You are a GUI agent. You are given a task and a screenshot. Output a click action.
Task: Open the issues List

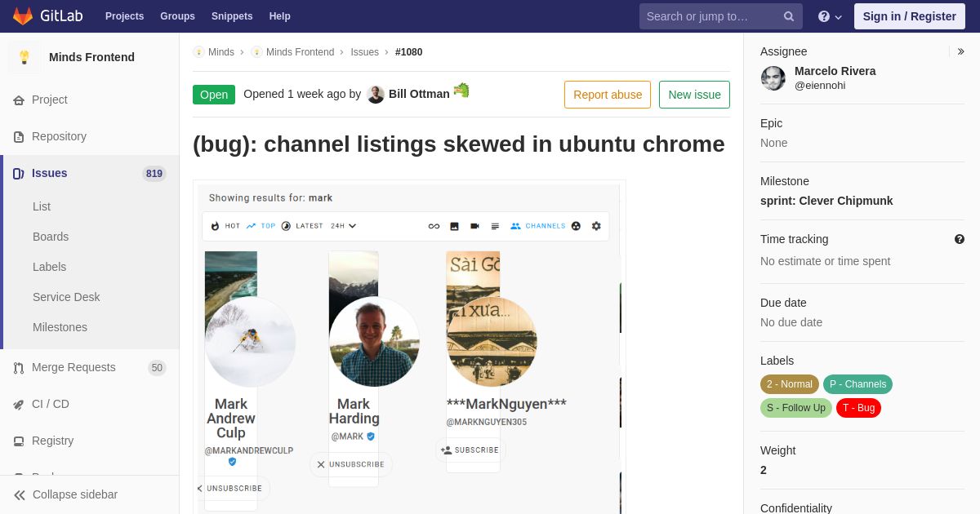tap(42, 206)
